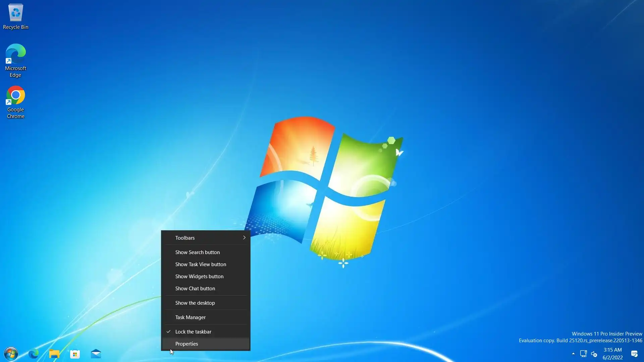Click the muted volume tray icon

pyautogui.click(x=594, y=354)
